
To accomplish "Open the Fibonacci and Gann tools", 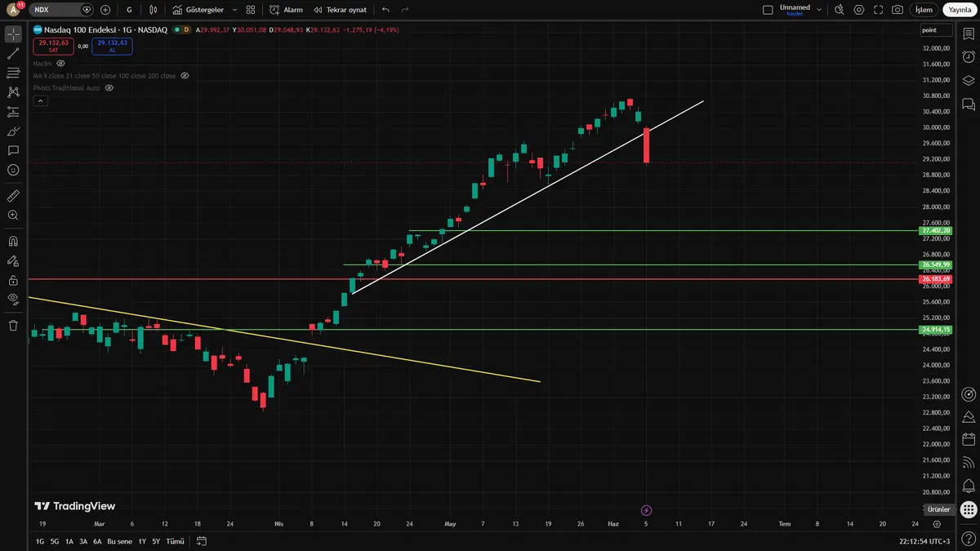I will click(x=13, y=73).
